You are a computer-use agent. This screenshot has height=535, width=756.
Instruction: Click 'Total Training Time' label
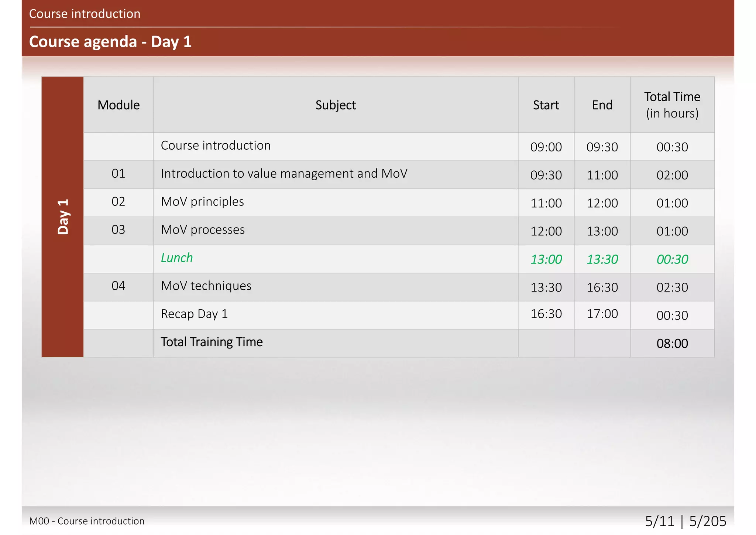212,342
